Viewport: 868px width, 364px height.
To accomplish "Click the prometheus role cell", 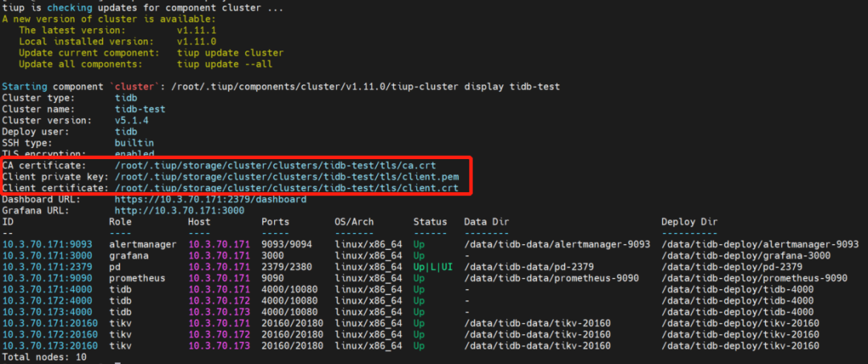I will click(x=137, y=278).
